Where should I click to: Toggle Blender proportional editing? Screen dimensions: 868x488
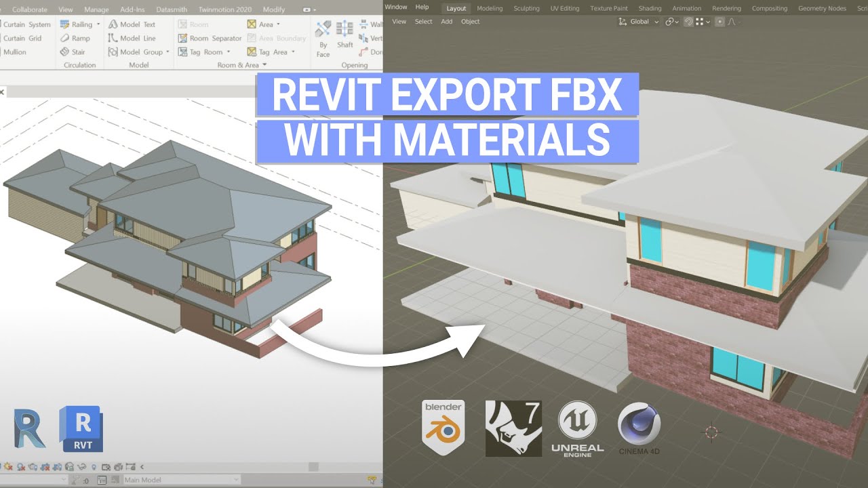coord(720,22)
